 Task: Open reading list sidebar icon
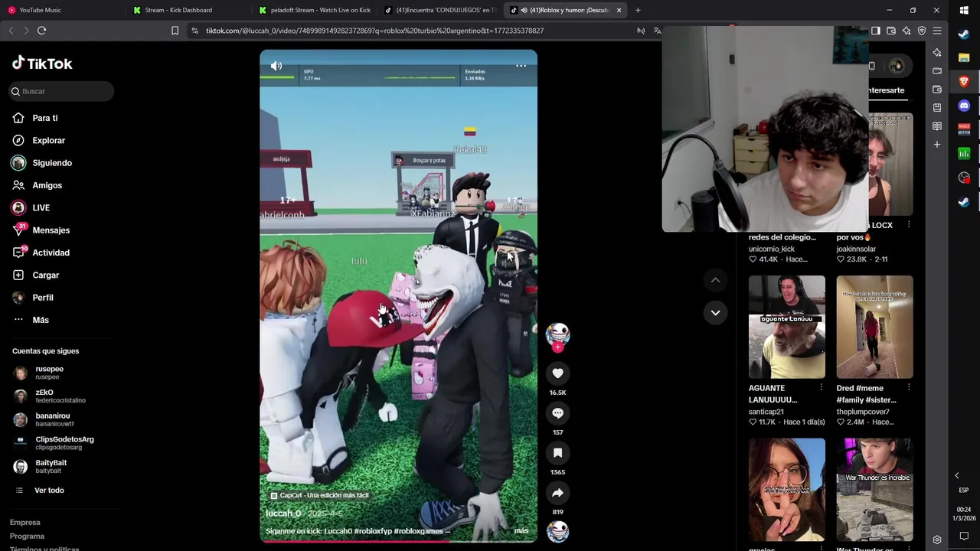[x=937, y=126]
